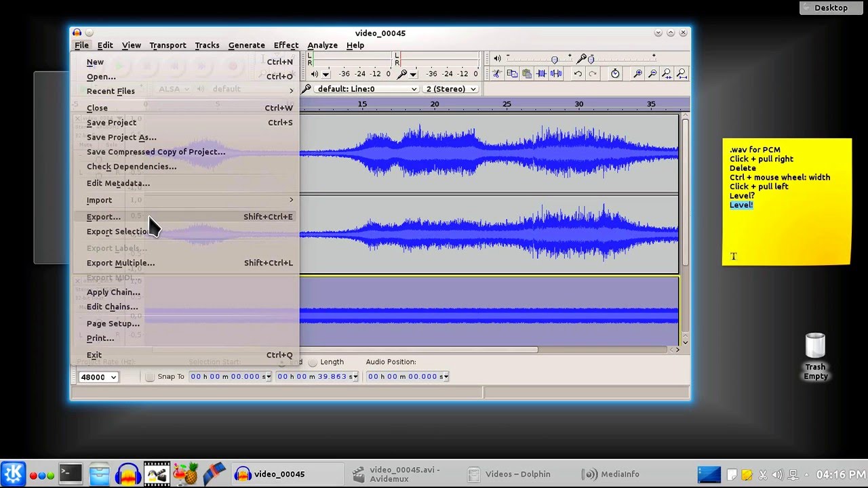Click the Fit Project zoom icon
The width and height of the screenshot is (868, 488).
point(682,74)
